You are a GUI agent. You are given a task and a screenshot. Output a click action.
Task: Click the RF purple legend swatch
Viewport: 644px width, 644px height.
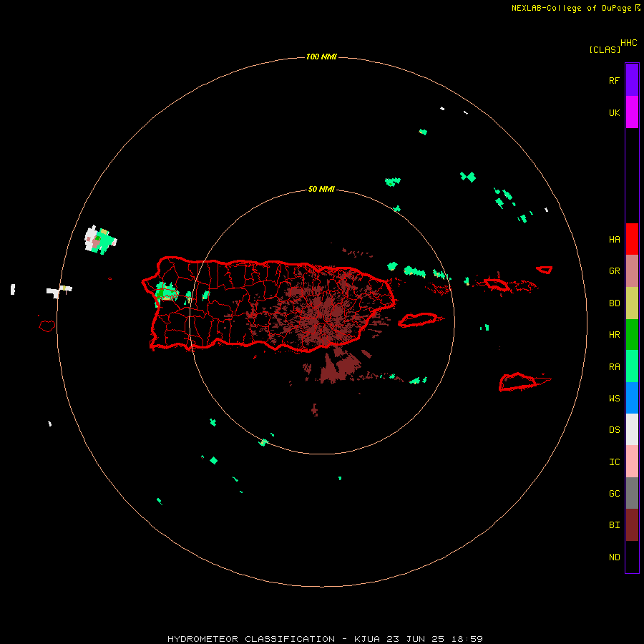coord(632,79)
